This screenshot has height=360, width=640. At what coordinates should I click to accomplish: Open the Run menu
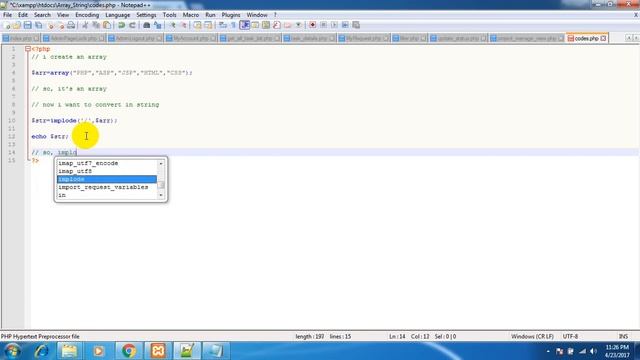(x=210, y=15)
